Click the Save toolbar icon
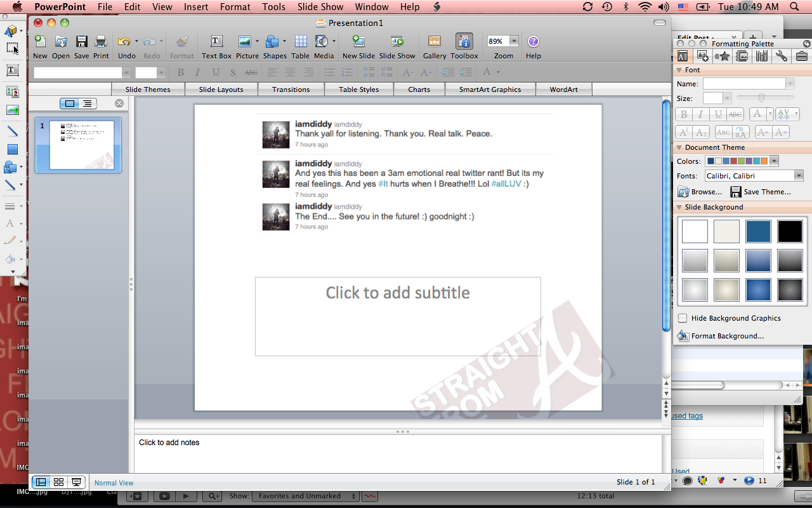The height and width of the screenshot is (508, 812). 81,42
